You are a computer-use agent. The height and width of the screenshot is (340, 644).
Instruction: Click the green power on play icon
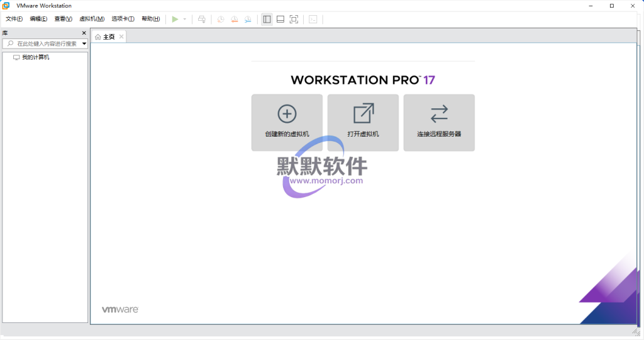click(175, 19)
